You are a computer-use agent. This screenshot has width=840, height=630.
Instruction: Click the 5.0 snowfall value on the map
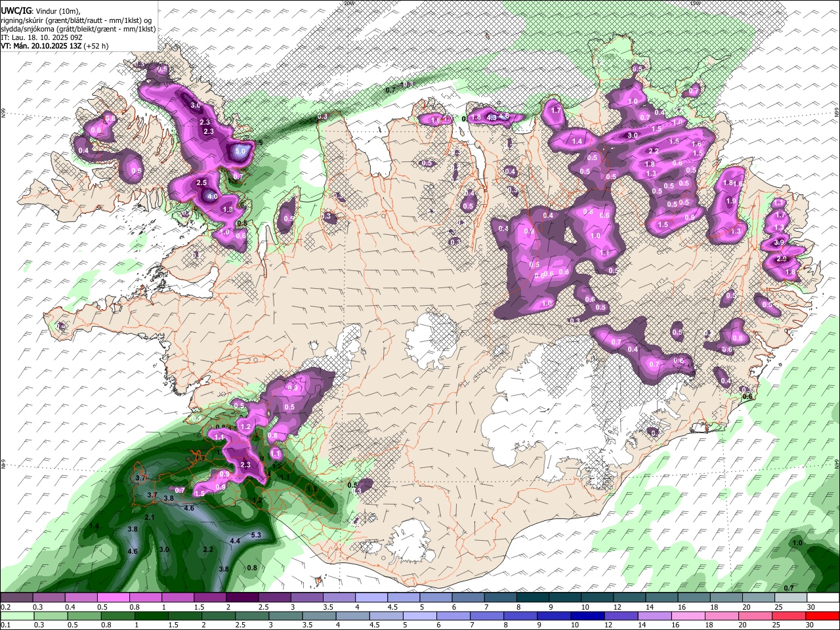coord(241,151)
